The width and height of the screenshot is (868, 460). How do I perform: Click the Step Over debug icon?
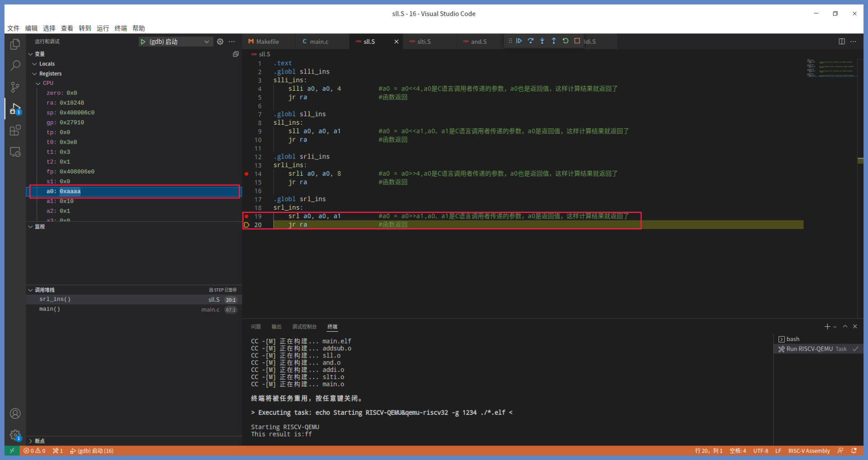point(531,41)
